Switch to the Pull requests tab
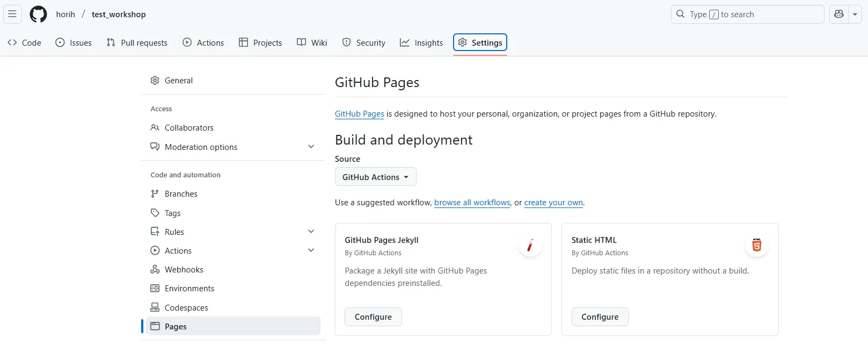Screen dimensions: 868x345 click(x=137, y=43)
